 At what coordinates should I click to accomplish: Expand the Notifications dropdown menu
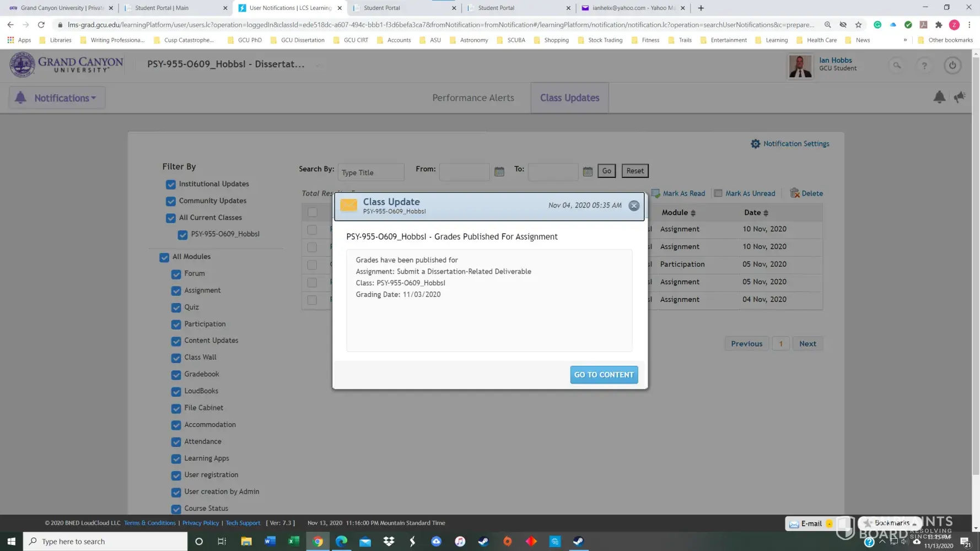pyautogui.click(x=57, y=98)
